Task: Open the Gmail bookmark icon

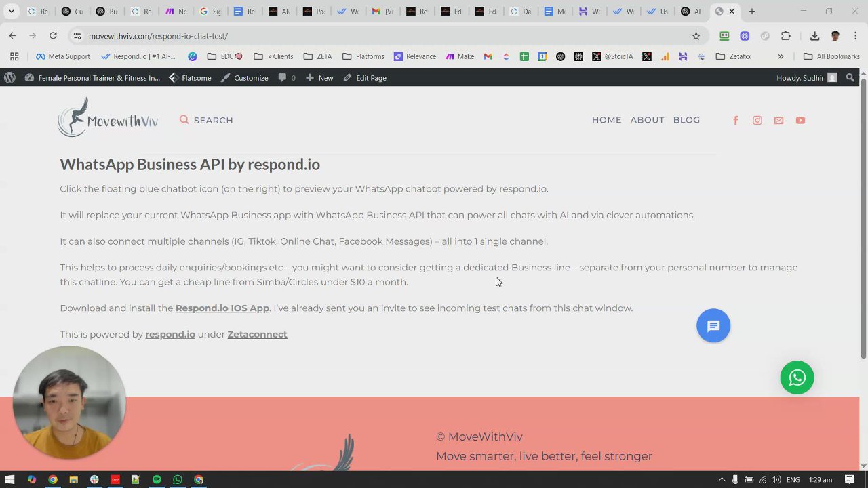Action: [488, 56]
